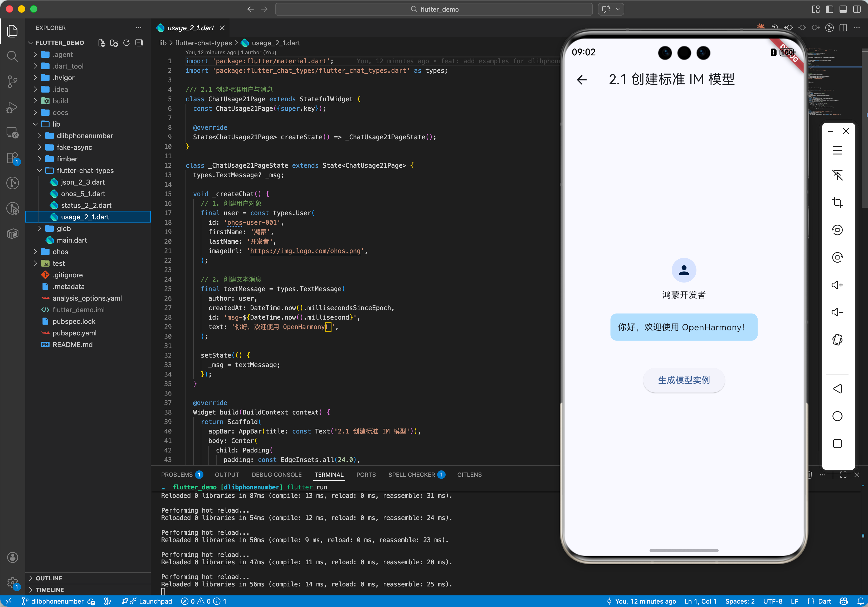Open the Run and Debug view
The height and width of the screenshot is (607, 868).
click(12, 107)
